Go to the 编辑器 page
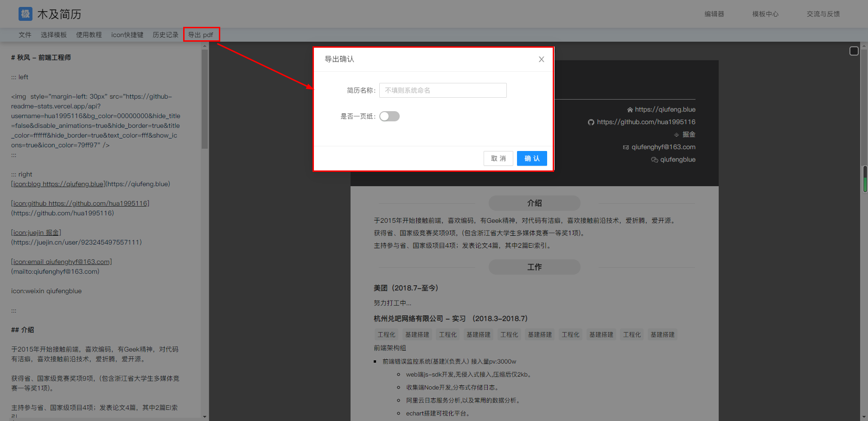Viewport: 868px width, 421px height. tap(715, 14)
